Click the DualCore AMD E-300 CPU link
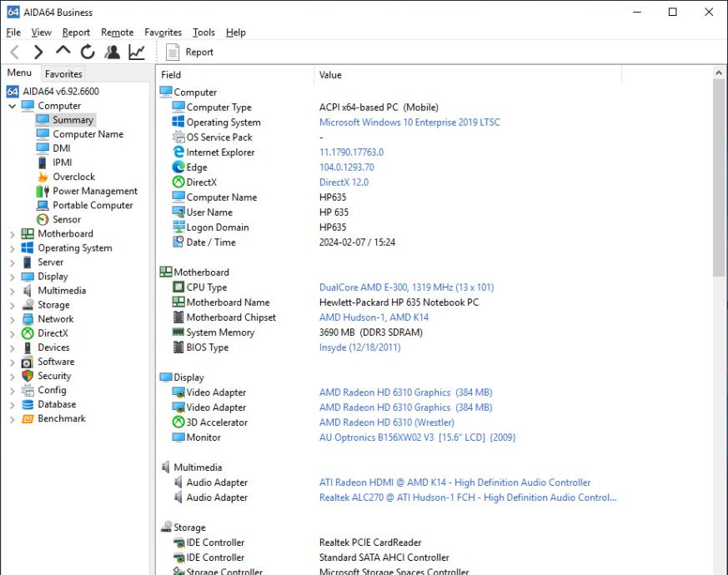The width and height of the screenshot is (728, 575). point(406,287)
